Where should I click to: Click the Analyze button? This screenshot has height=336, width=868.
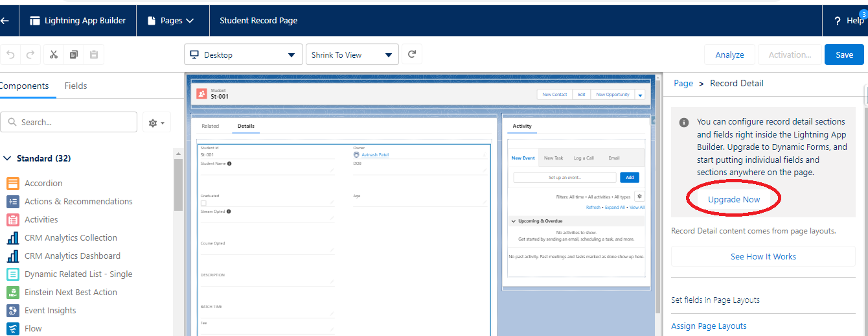pos(729,55)
